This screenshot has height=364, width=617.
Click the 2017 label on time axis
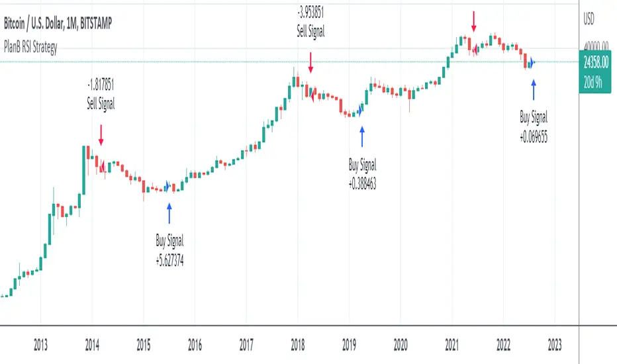tap(246, 344)
